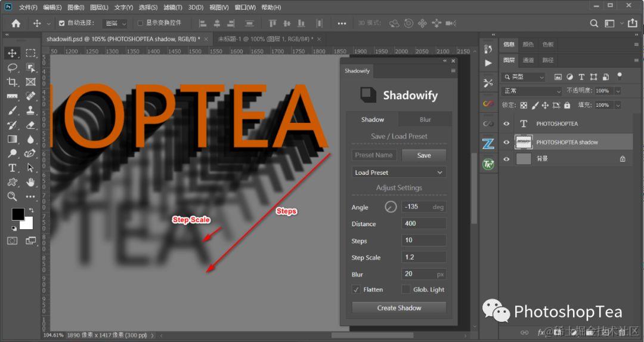This screenshot has width=644, height=342.
Task: Select the Shadow tab in Shadowify
Action: tap(373, 119)
